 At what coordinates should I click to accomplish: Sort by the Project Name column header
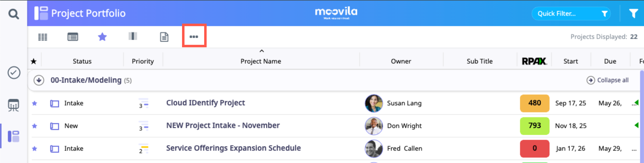[261, 61]
